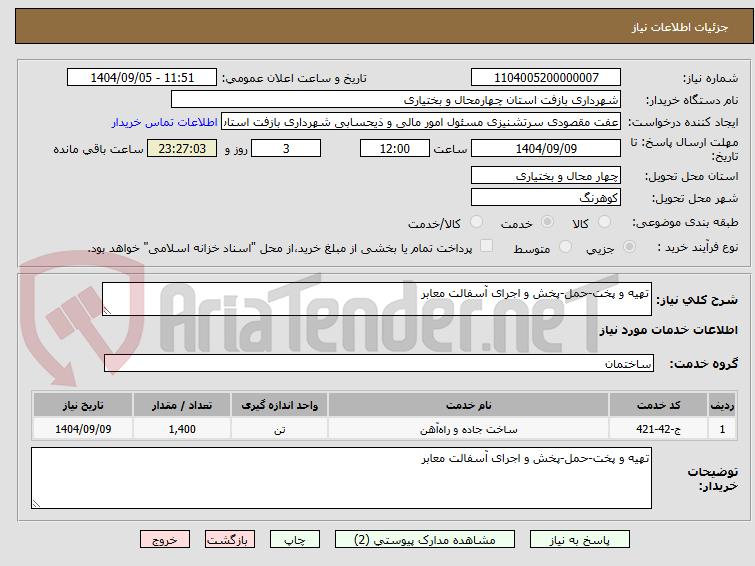The image size is (755, 566).
Task: Click the delivery province field چهار محال و بختیاری
Action: (546, 175)
